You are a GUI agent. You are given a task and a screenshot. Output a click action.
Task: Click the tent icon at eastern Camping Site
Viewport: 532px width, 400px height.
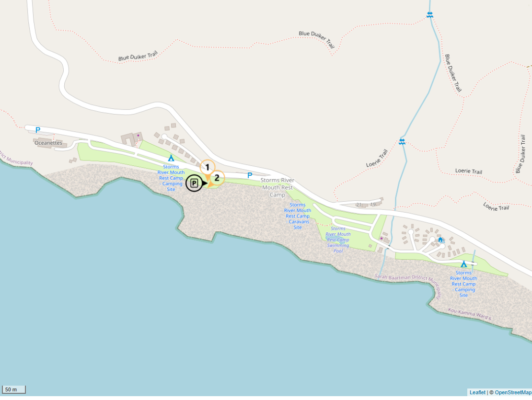point(464,264)
